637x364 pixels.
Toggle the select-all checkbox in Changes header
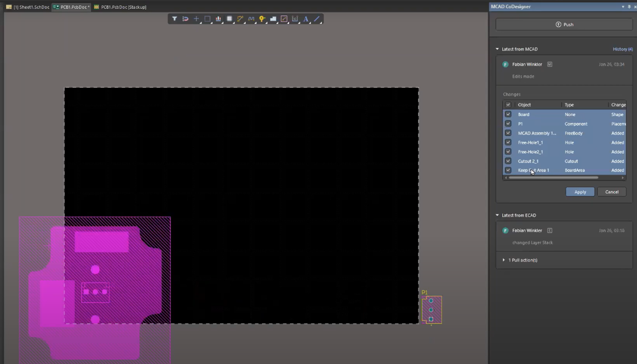pyautogui.click(x=508, y=105)
